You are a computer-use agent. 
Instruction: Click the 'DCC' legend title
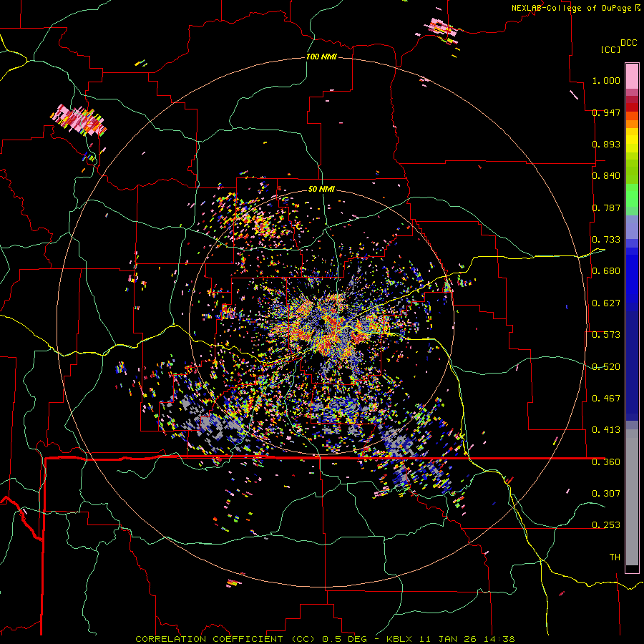coord(628,43)
